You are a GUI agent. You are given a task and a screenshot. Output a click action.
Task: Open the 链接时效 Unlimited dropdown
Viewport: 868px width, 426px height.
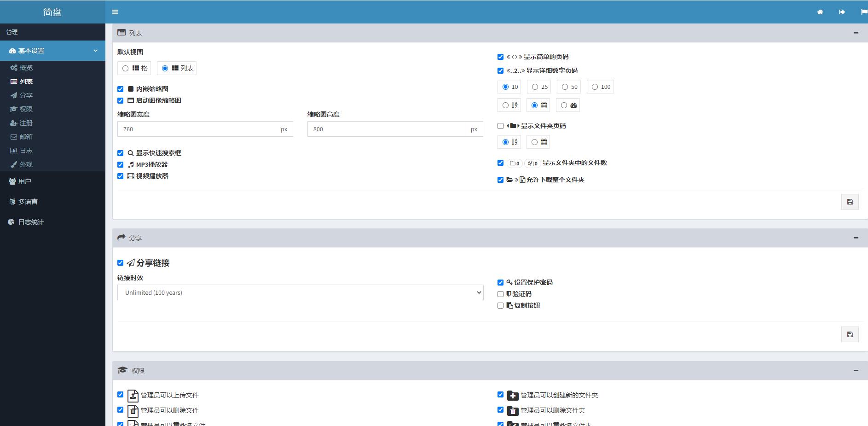300,292
